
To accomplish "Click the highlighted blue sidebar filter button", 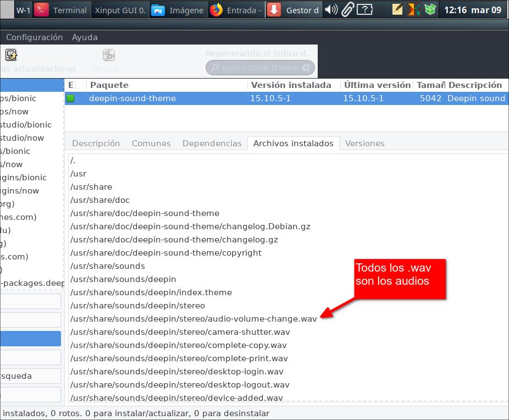I will 31,339.
